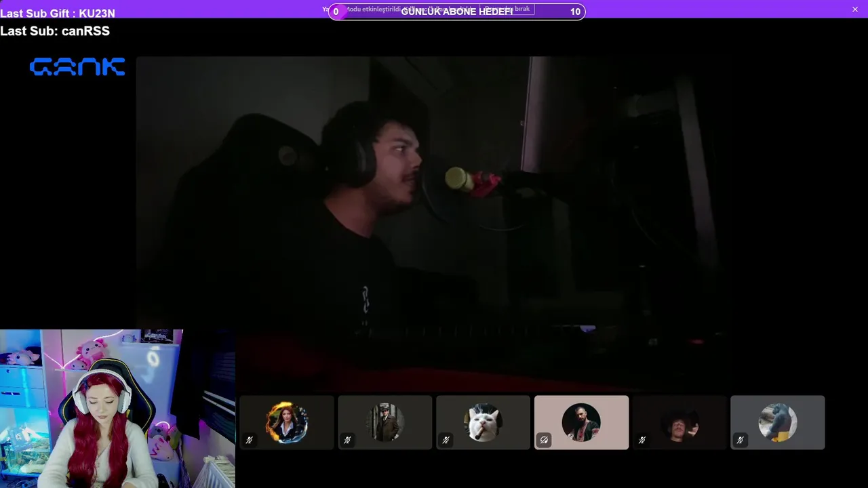Select the red-haired woman avatar with fire ring
This screenshot has height=488, width=868.
(x=287, y=422)
